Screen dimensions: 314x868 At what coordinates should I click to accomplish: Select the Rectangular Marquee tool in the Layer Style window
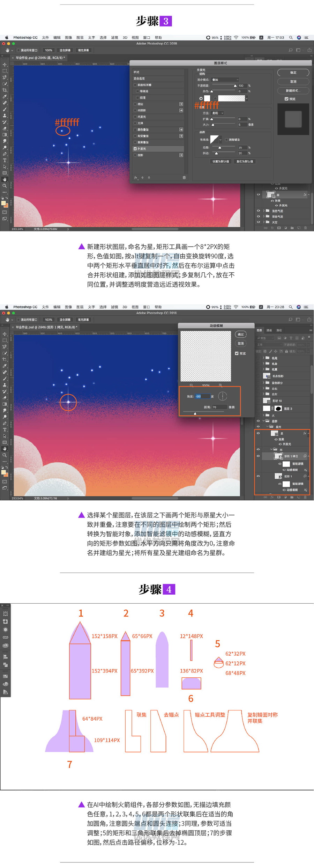(5, 71)
